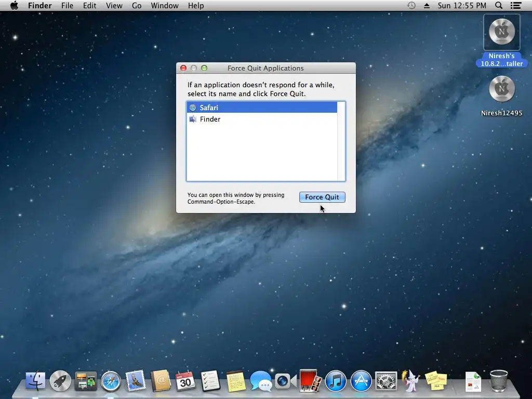
Task: Select Safari in the application list
Action: tap(262, 108)
